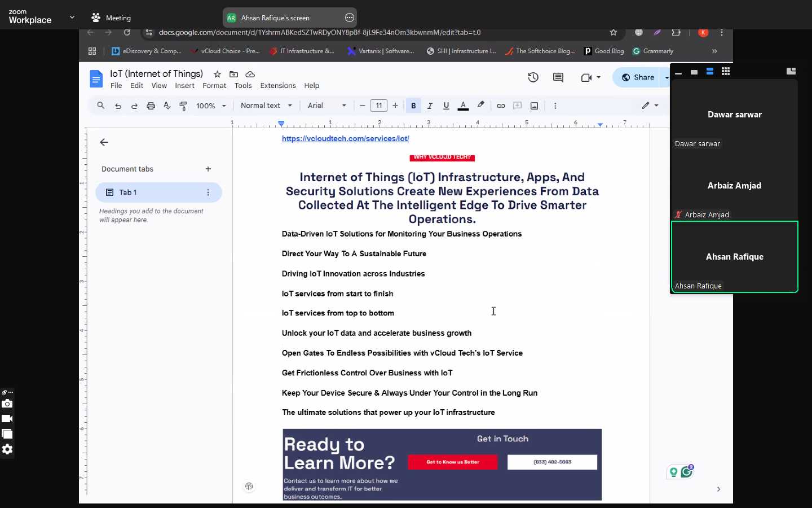
Task: Open the Format menu
Action: (x=214, y=86)
